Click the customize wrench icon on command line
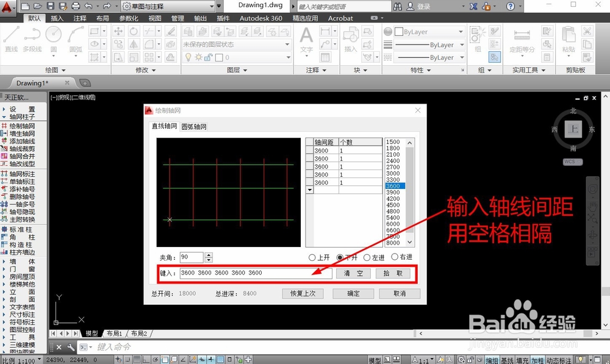 click(x=71, y=347)
